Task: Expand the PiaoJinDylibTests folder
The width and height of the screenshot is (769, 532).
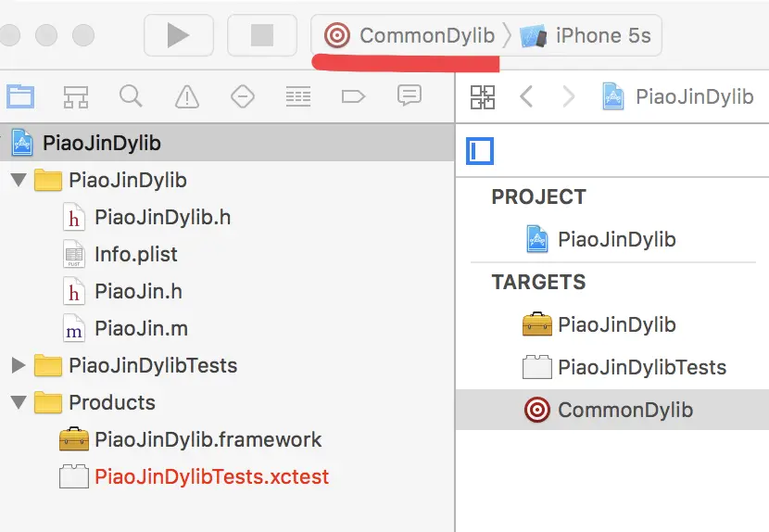Action: coord(19,365)
